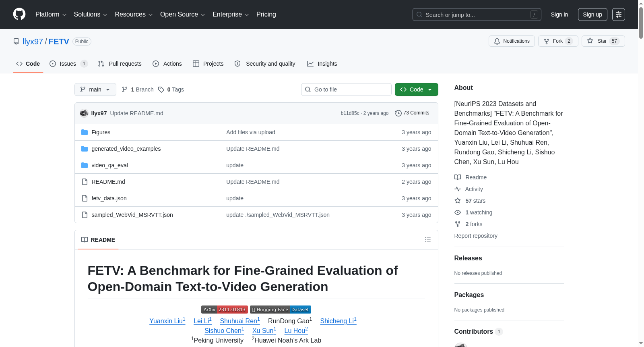Click the ArXiv 2311.01813 badge
This screenshot has width=644, height=347.
(225, 310)
